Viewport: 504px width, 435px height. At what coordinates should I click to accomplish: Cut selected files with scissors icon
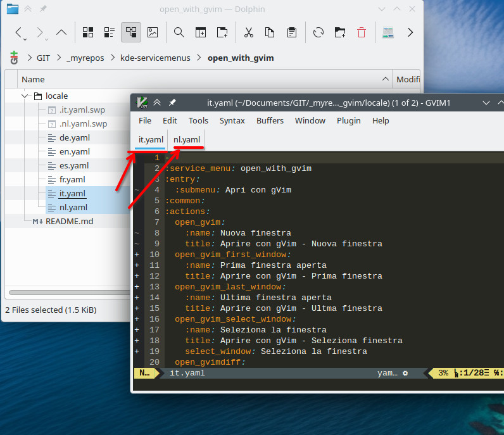pos(249,32)
